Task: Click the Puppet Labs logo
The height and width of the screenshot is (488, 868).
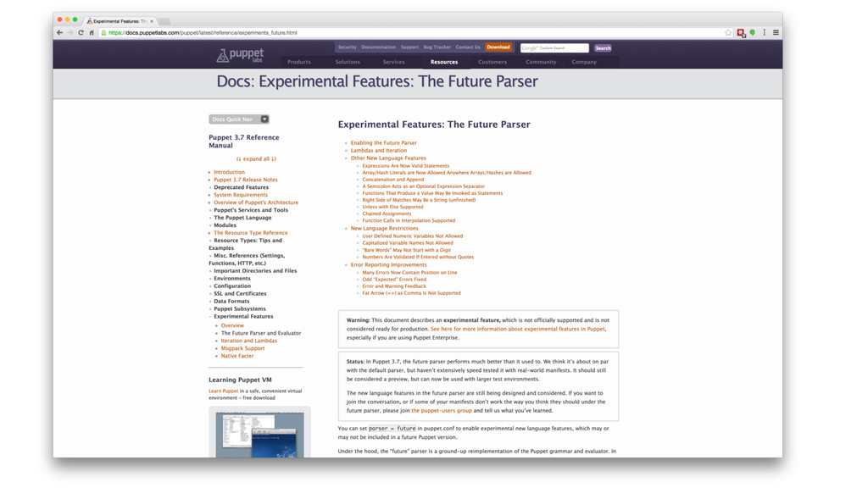Action: (240, 55)
